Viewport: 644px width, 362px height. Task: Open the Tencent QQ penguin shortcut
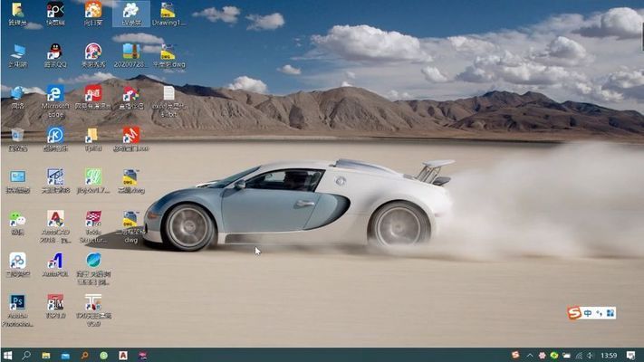[x=55, y=52]
